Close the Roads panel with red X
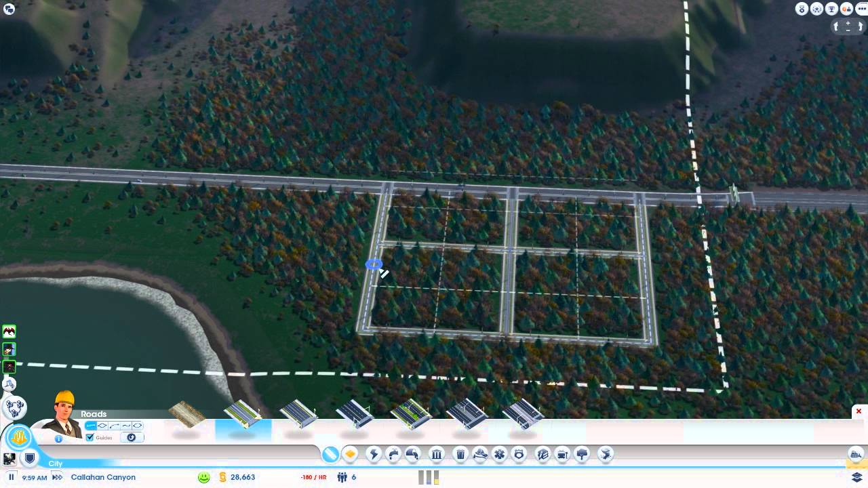868x488 pixels. tap(859, 411)
